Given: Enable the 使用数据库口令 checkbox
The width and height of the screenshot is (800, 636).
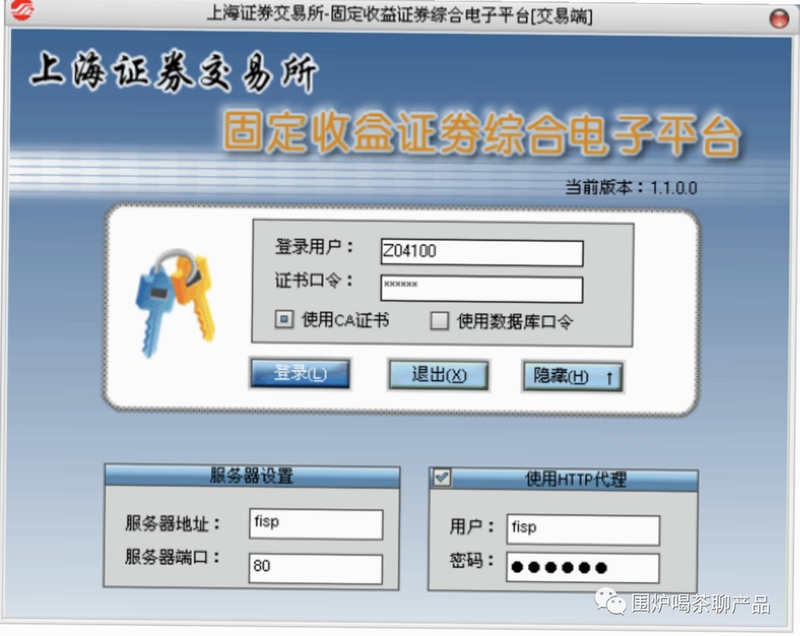Looking at the screenshot, I should pos(439,321).
